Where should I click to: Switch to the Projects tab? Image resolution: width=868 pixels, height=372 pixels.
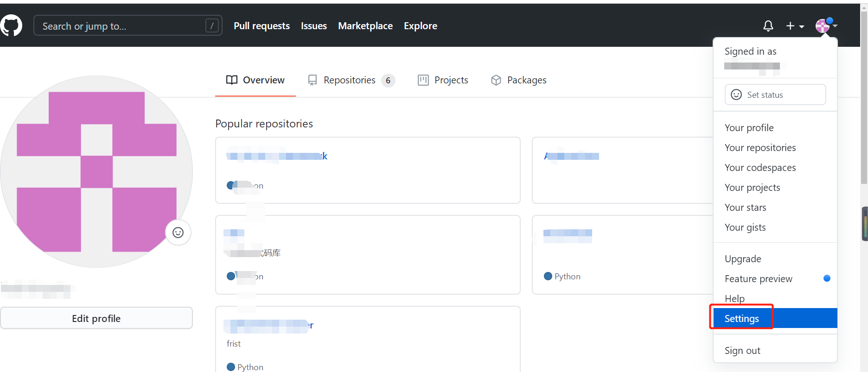[443, 80]
